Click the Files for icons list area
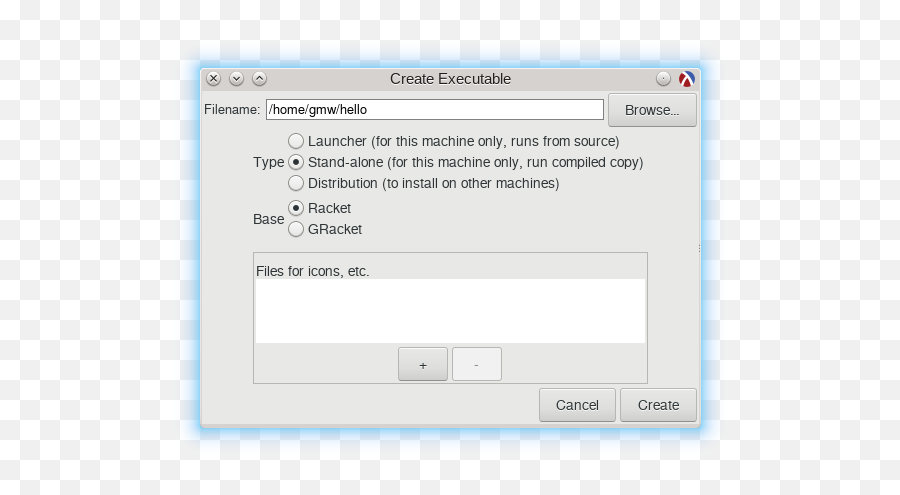Screen dimensions: 900x495 pyautogui.click(x=451, y=311)
